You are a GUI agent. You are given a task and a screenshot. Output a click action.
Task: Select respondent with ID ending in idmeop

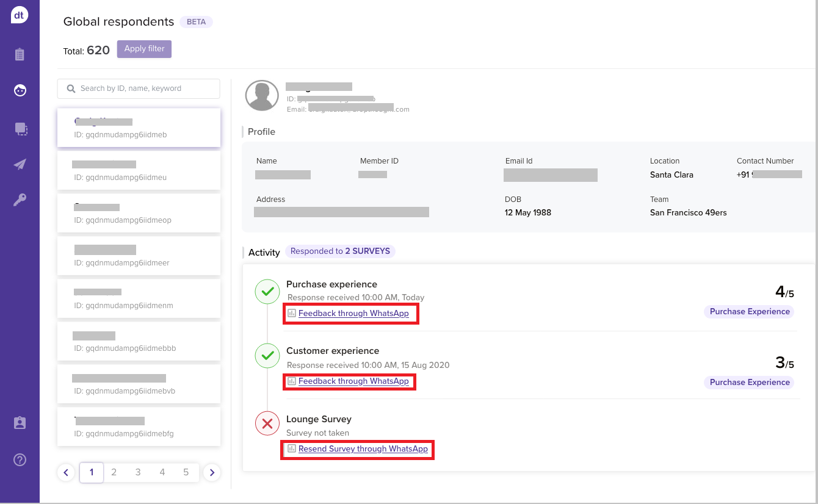[139, 214]
